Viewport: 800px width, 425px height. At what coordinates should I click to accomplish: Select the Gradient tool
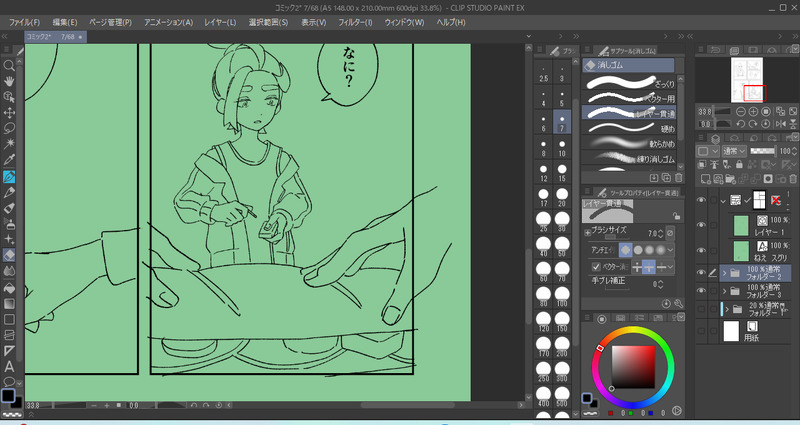coord(9,304)
